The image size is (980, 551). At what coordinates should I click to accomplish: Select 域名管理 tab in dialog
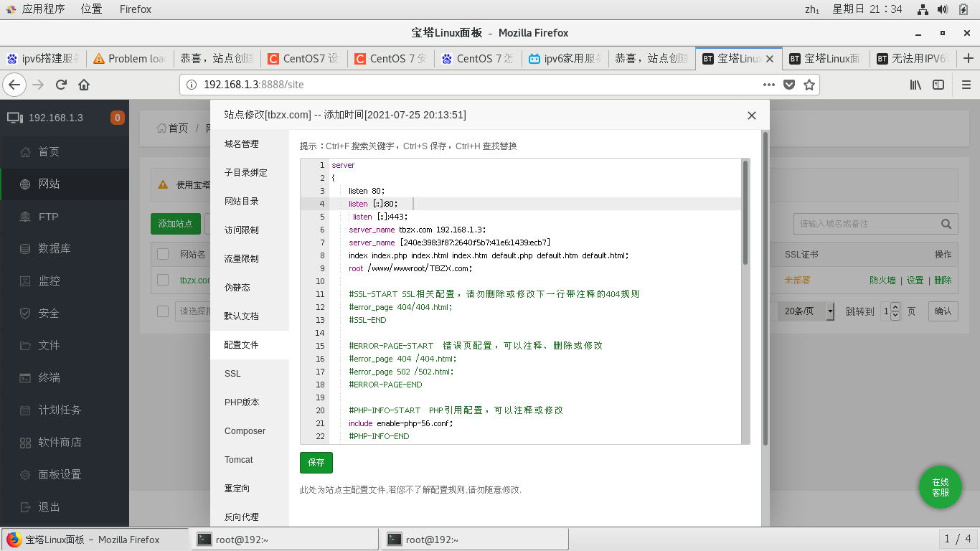tap(250, 144)
